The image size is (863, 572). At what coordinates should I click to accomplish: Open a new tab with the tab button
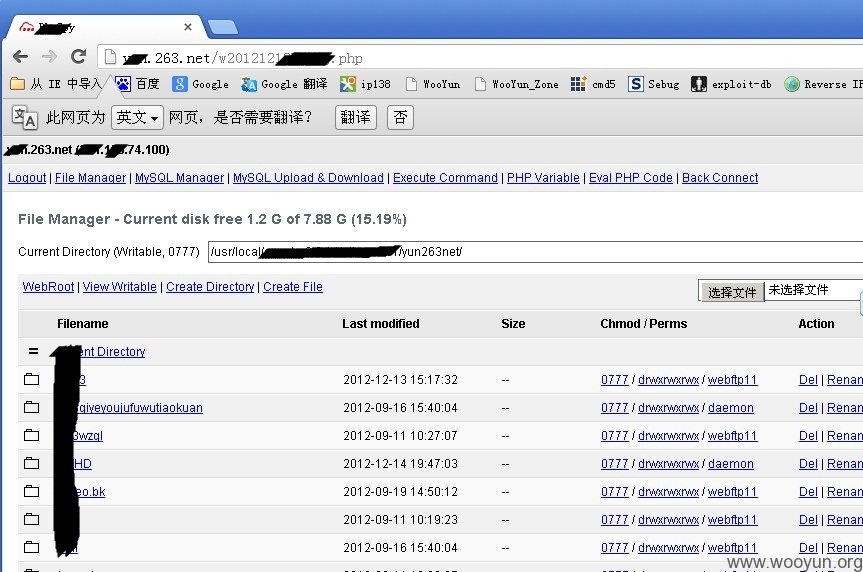coord(223,26)
